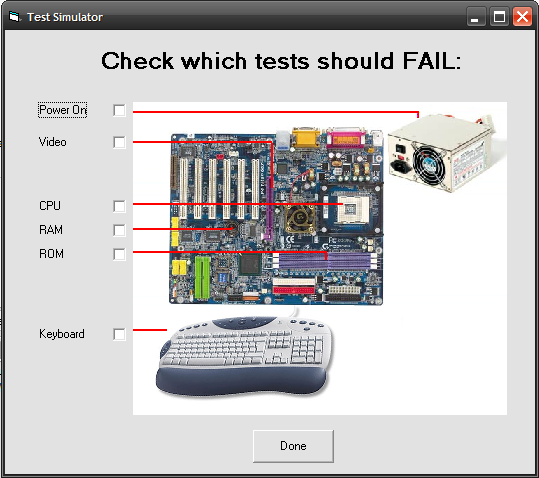Click the purple RAM slots on motherboard

[x=325, y=261]
